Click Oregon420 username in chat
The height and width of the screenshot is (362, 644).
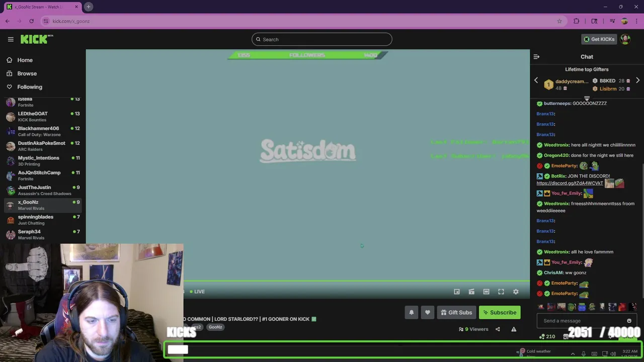556,155
